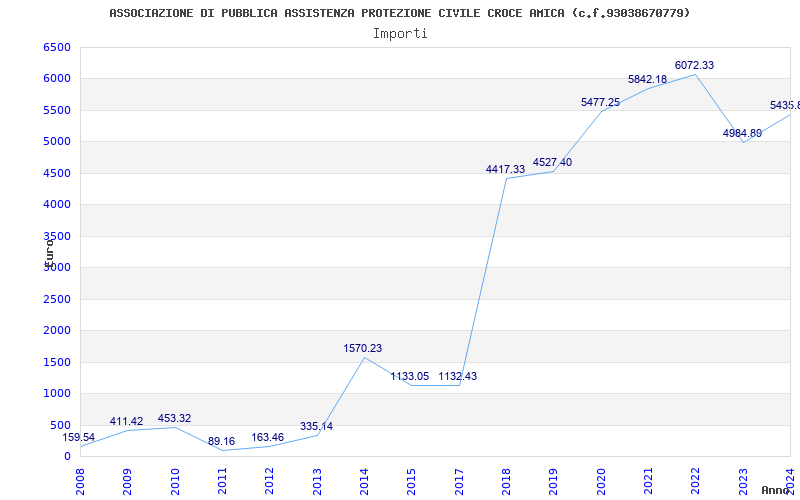Image resolution: width=800 pixels, height=500 pixels.
Task: Click the 2022 x-axis year label
Action: click(x=695, y=481)
